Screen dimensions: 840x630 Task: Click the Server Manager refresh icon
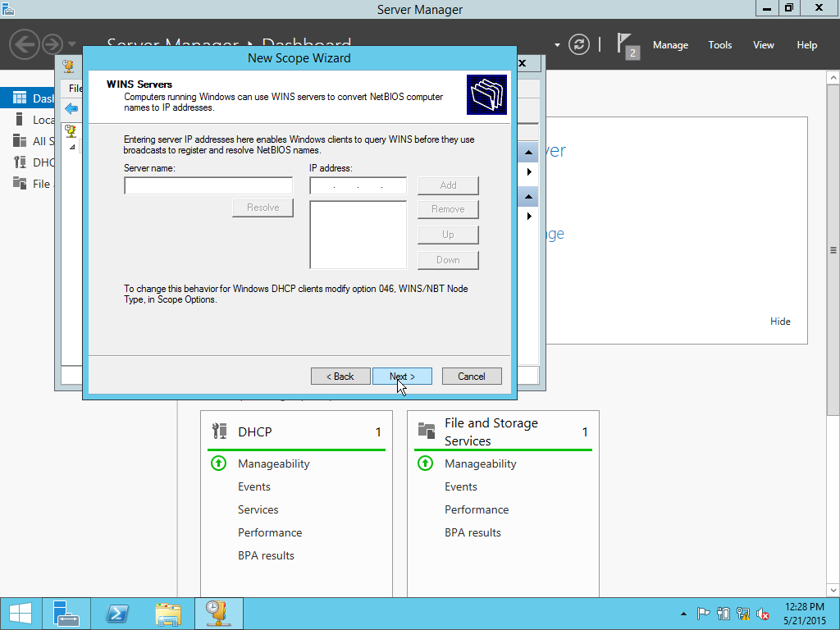click(579, 44)
